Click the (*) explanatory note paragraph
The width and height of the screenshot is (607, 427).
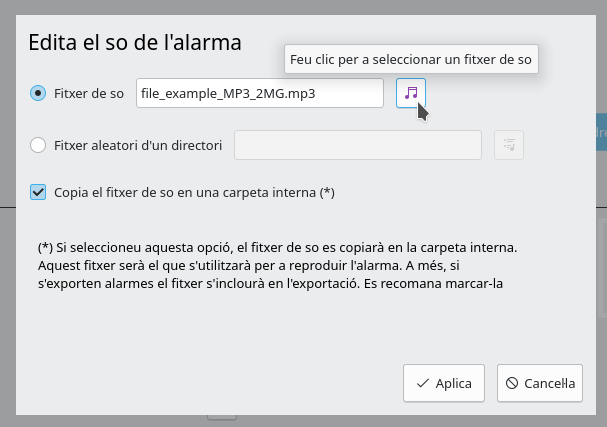[270, 264]
